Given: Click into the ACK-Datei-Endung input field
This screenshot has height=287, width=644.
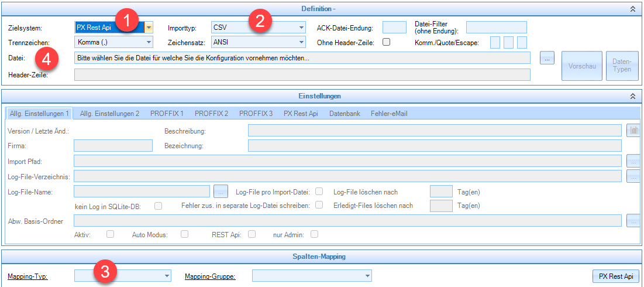Looking at the screenshot, I should [x=394, y=28].
